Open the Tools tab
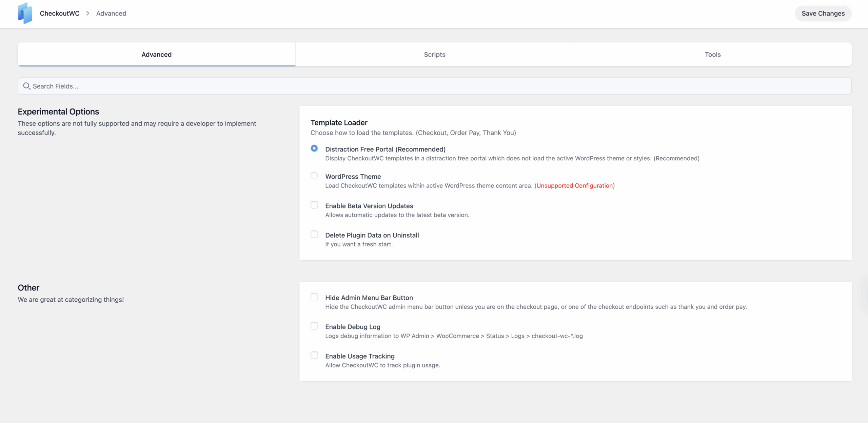The width and height of the screenshot is (868, 423). pos(712,55)
